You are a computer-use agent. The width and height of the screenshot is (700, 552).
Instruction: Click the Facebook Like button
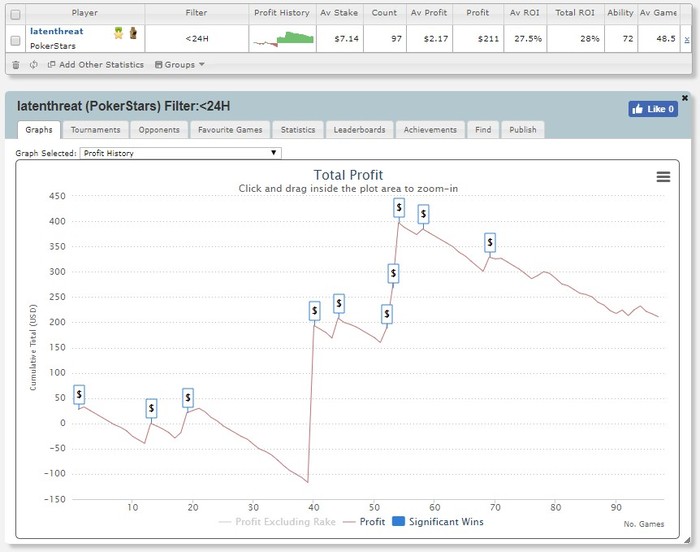[x=653, y=109]
